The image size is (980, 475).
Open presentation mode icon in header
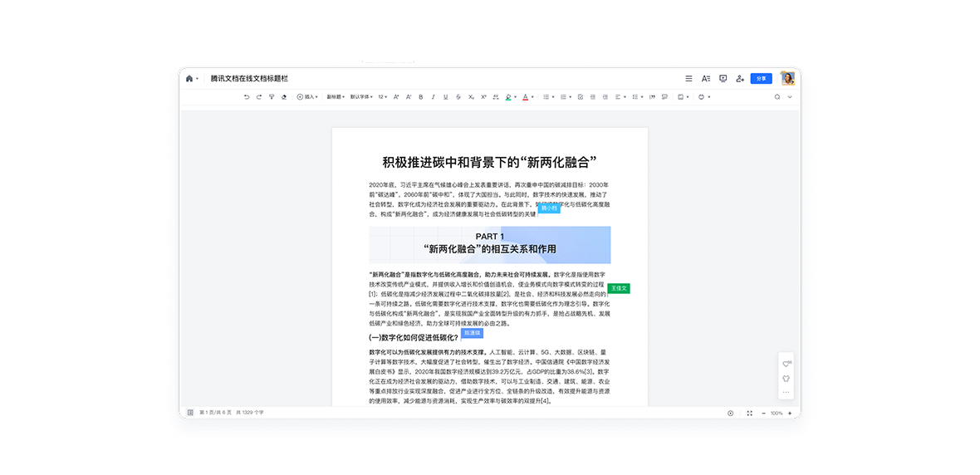pyautogui.click(x=723, y=78)
